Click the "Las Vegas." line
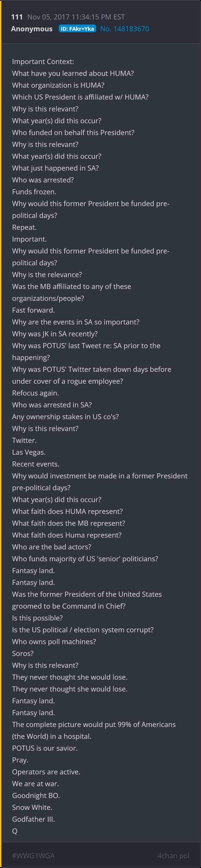The width and height of the screenshot is (201, 868). 28,452
